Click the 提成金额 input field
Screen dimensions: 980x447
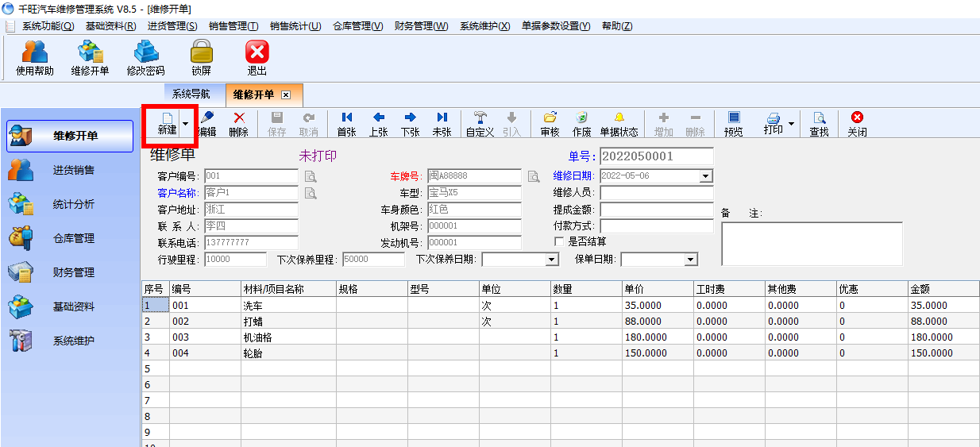click(657, 210)
